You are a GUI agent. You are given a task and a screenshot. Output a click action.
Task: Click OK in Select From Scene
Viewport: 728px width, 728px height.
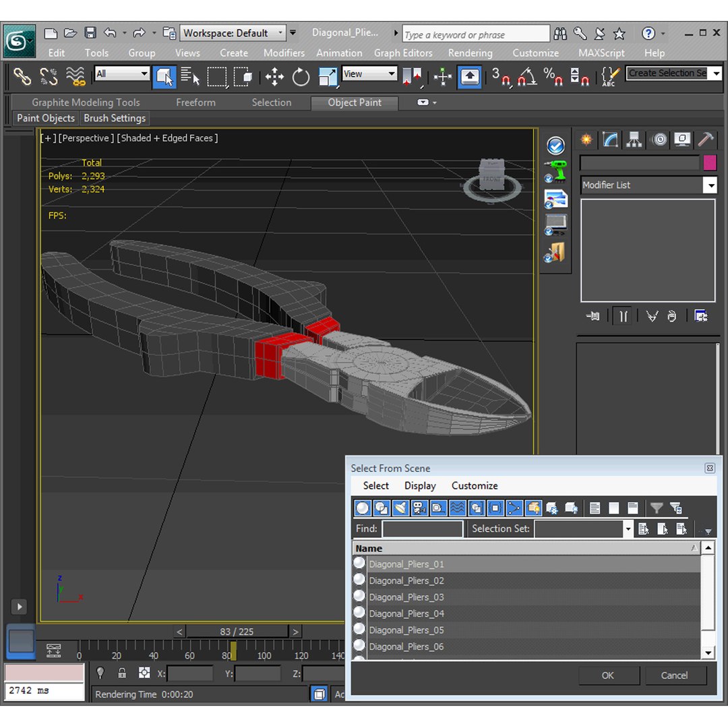(608, 675)
